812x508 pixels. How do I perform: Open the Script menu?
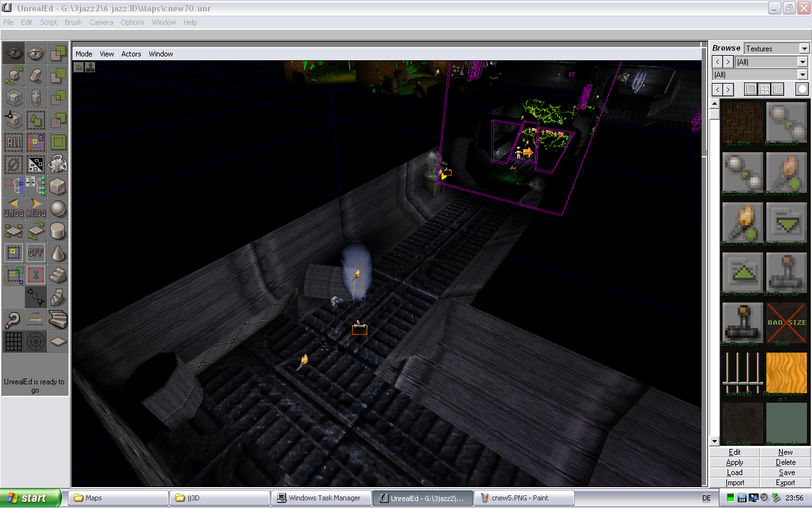click(49, 22)
